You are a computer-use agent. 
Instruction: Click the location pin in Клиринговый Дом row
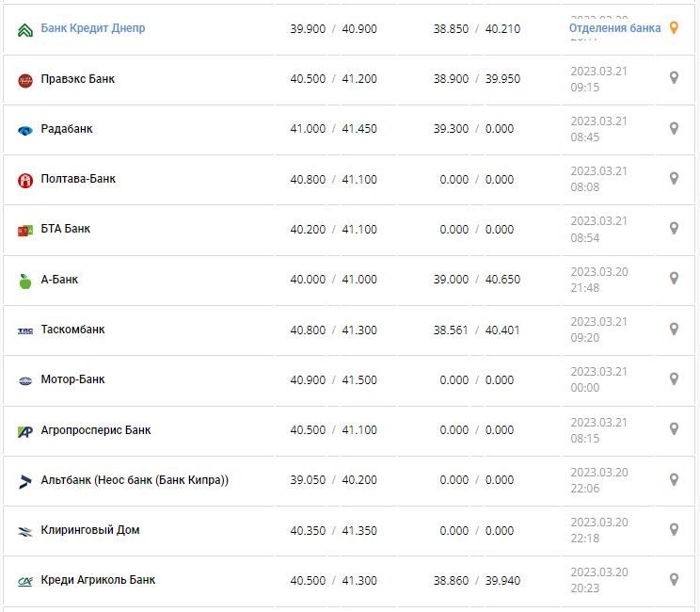click(x=674, y=529)
